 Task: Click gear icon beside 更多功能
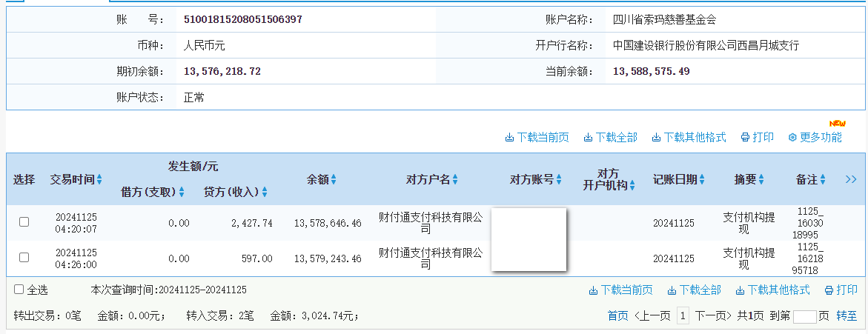coord(792,138)
